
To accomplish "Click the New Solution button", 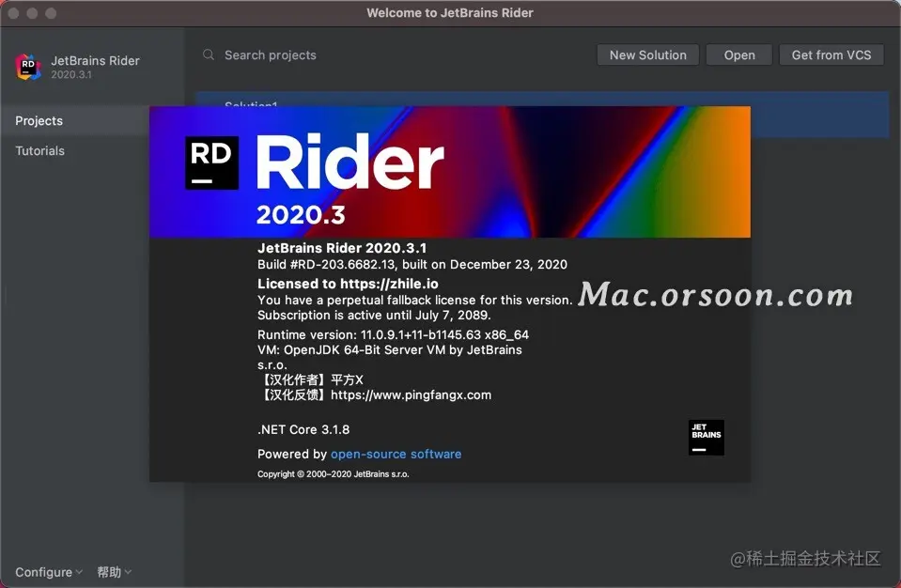I will (647, 55).
